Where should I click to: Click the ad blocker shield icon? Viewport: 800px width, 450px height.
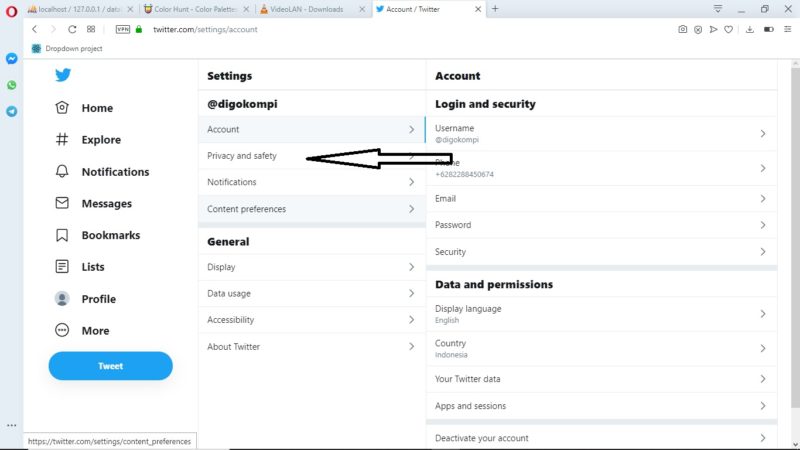[x=698, y=30]
